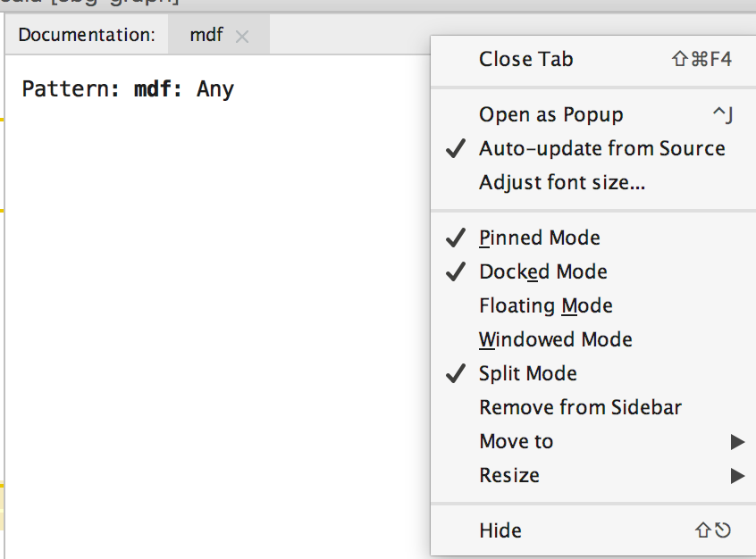Uncheck Docked Mode
Viewport: 756px width, 559px height.
pos(543,272)
